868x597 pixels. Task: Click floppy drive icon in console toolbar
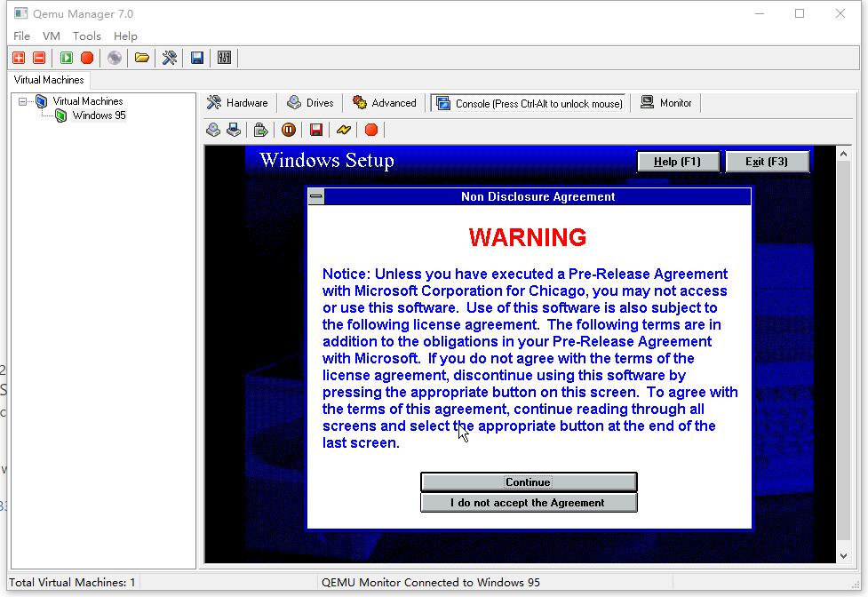(x=234, y=130)
